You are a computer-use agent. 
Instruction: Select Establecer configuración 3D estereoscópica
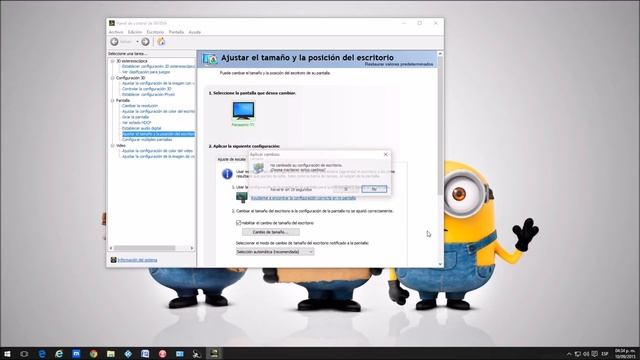tap(158, 66)
